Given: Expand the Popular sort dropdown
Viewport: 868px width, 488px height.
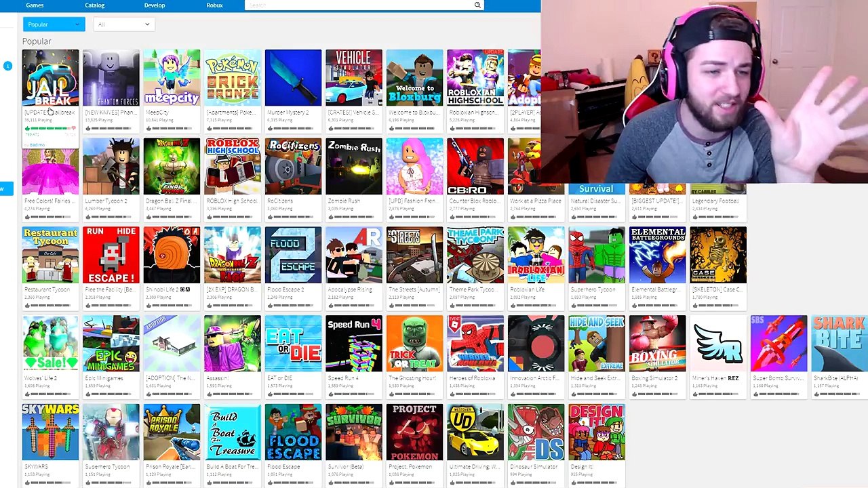Looking at the screenshot, I should pos(54,24).
